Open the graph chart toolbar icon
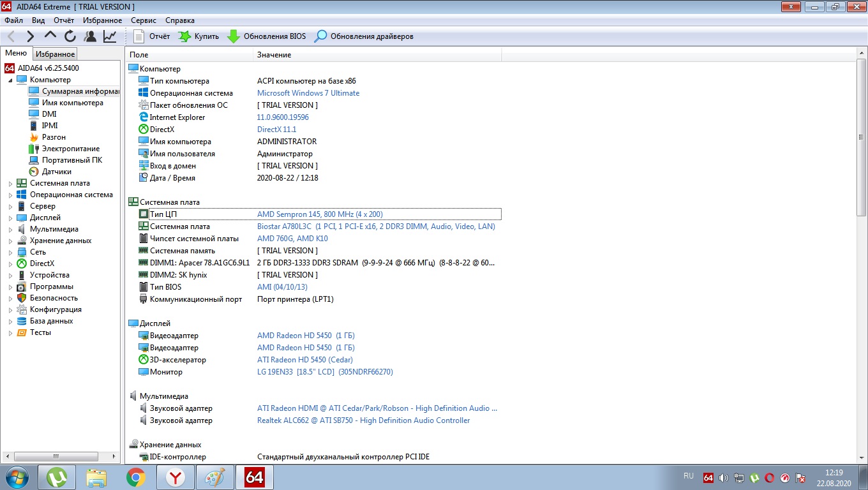This screenshot has width=868, height=490. click(x=110, y=36)
